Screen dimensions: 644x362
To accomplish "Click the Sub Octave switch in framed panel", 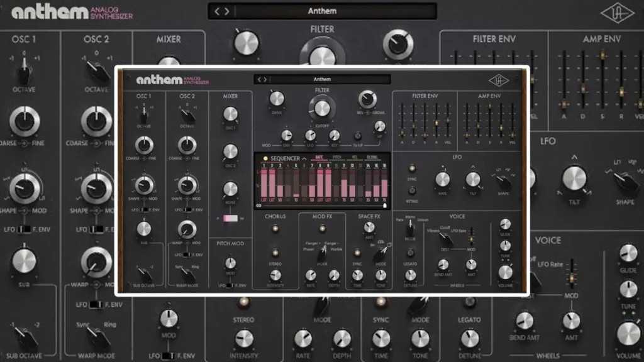I will tap(144, 274).
